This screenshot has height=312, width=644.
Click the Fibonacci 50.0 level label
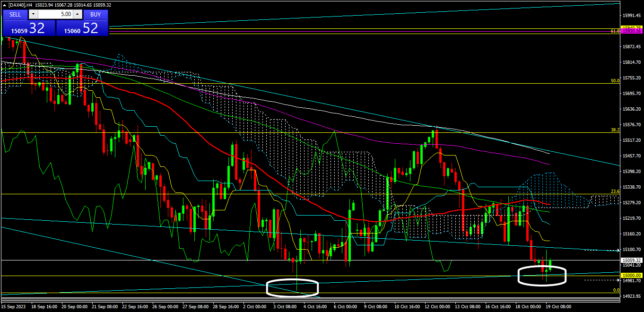click(615, 81)
